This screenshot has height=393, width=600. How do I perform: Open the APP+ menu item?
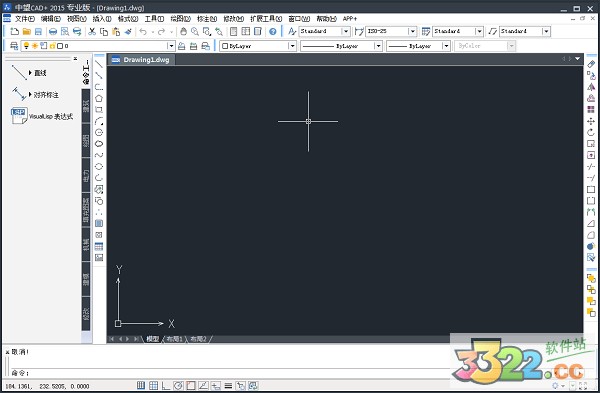click(350, 18)
